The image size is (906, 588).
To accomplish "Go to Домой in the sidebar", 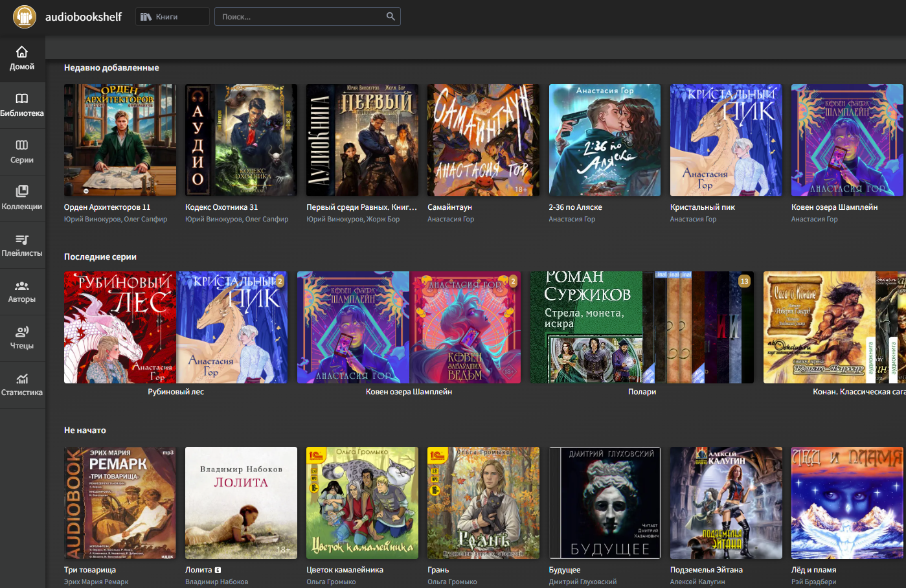I will click(x=22, y=58).
